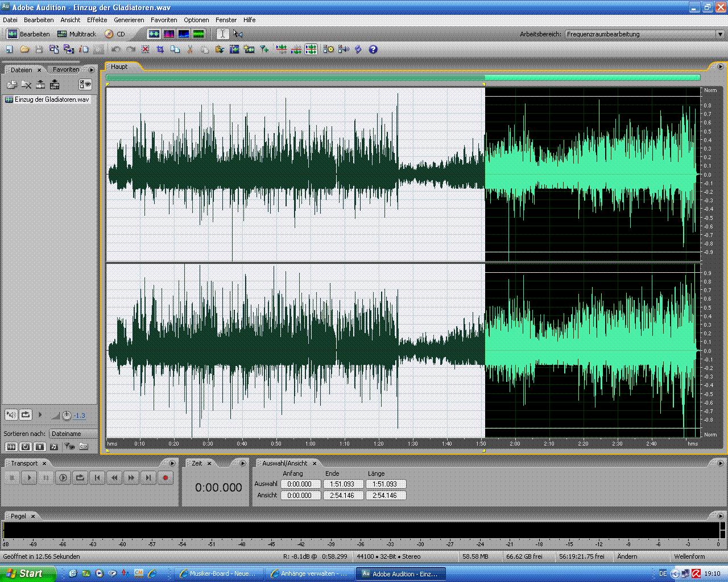Open the Datei menu
This screenshot has height=582, width=728.
pos(10,20)
